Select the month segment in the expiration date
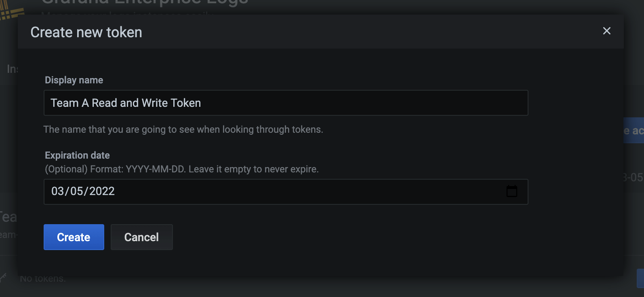The height and width of the screenshot is (297, 644). 57,191
